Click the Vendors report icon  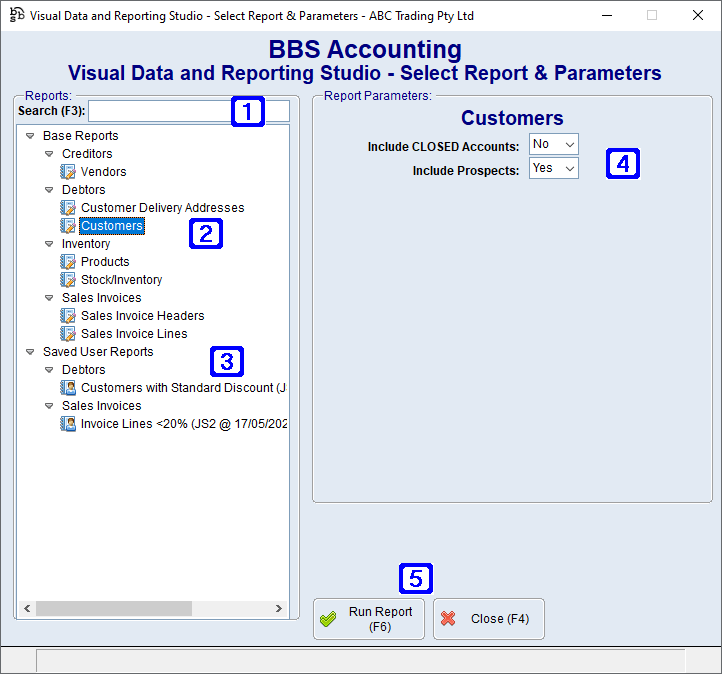coord(68,172)
